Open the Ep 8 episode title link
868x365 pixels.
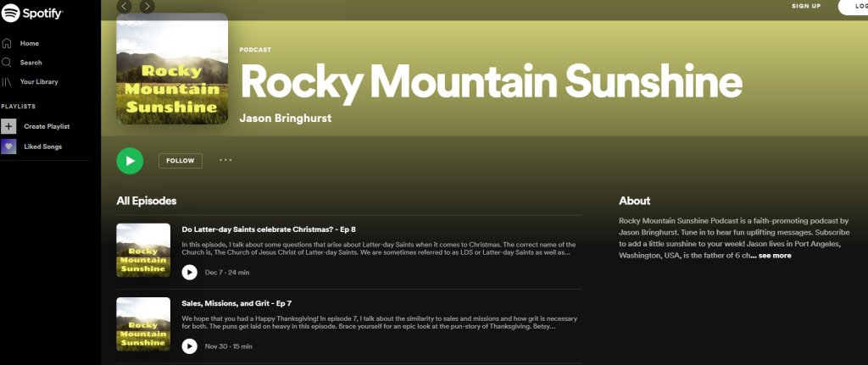(x=269, y=229)
